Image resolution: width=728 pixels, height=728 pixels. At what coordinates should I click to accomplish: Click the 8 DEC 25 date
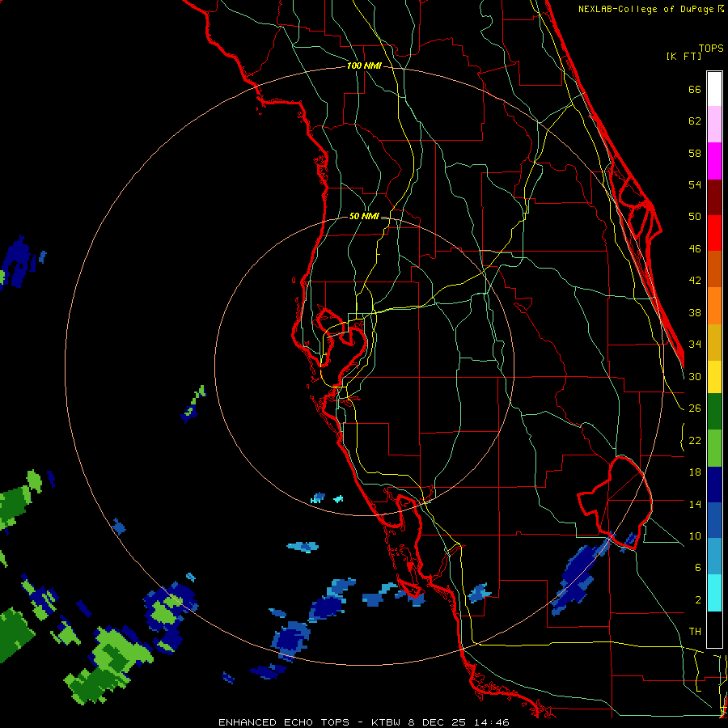click(x=438, y=722)
